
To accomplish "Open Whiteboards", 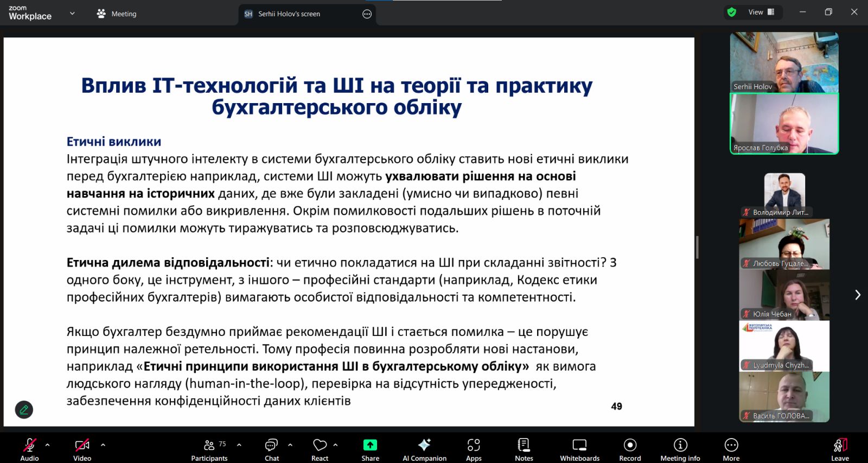I will click(x=579, y=449).
